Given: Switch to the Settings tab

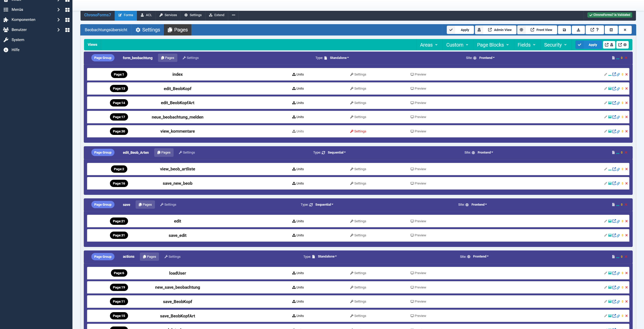Looking at the screenshot, I should (148, 30).
